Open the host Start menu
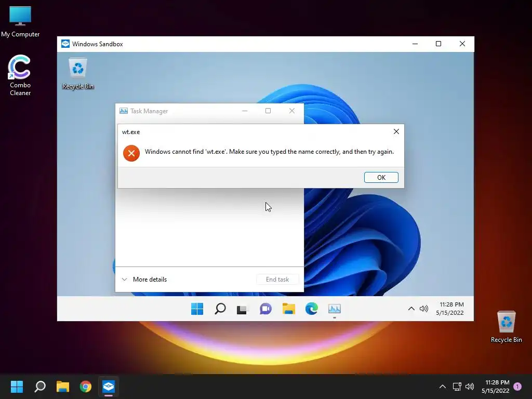Viewport: 532px width, 399px height. coord(17,387)
